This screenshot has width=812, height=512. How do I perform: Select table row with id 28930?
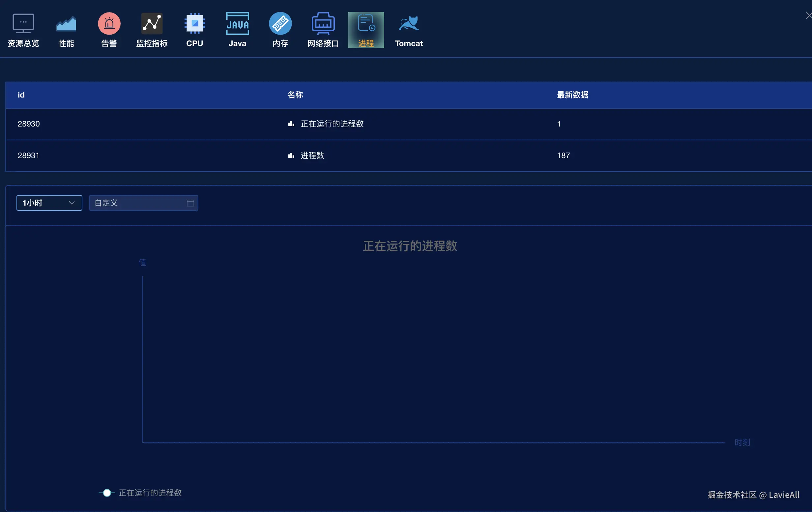[29, 124]
